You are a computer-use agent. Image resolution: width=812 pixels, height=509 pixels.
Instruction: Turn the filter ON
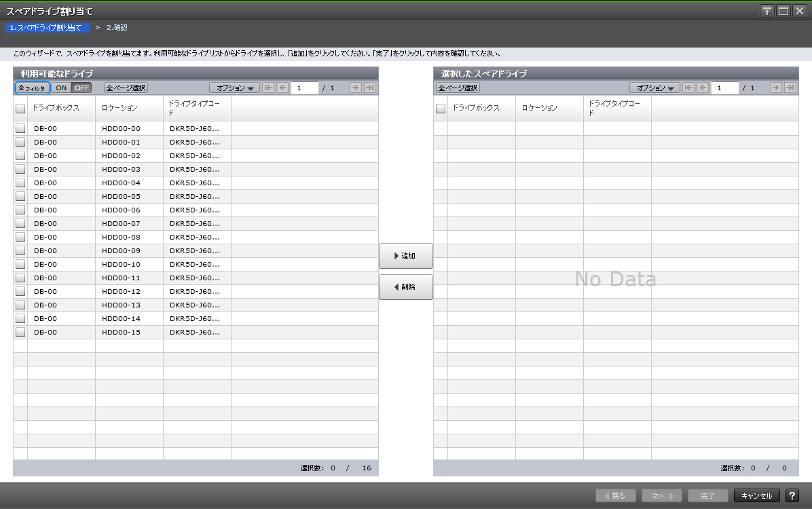click(x=61, y=88)
